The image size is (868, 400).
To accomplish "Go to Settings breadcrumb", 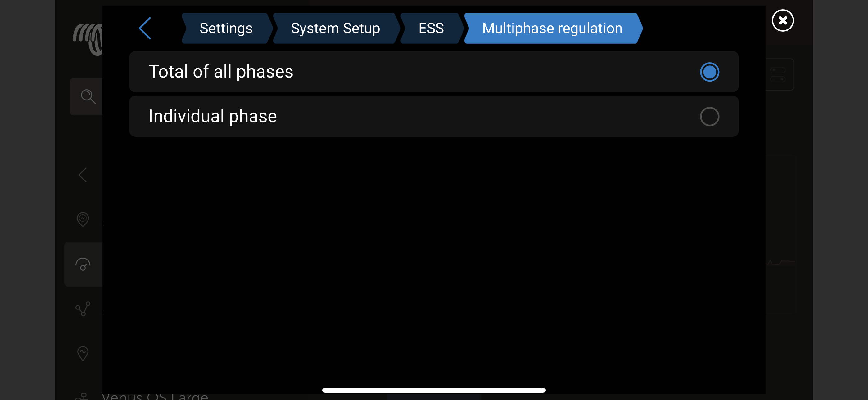I will coord(226,28).
